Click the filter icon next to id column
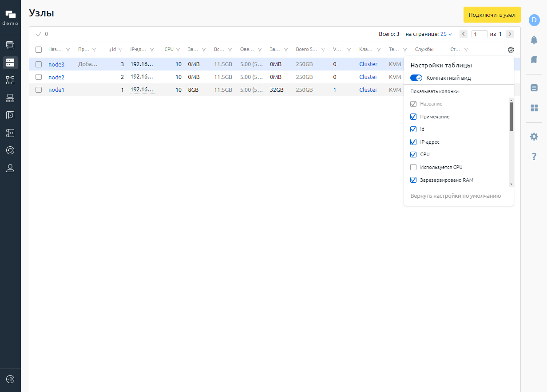The height and width of the screenshot is (392, 547). point(120,50)
